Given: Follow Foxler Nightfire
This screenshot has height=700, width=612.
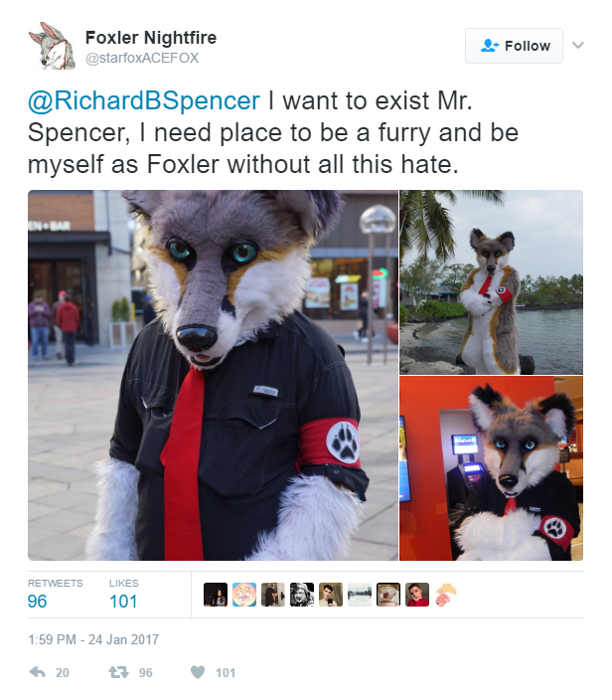Looking at the screenshot, I should coord(514,46).
